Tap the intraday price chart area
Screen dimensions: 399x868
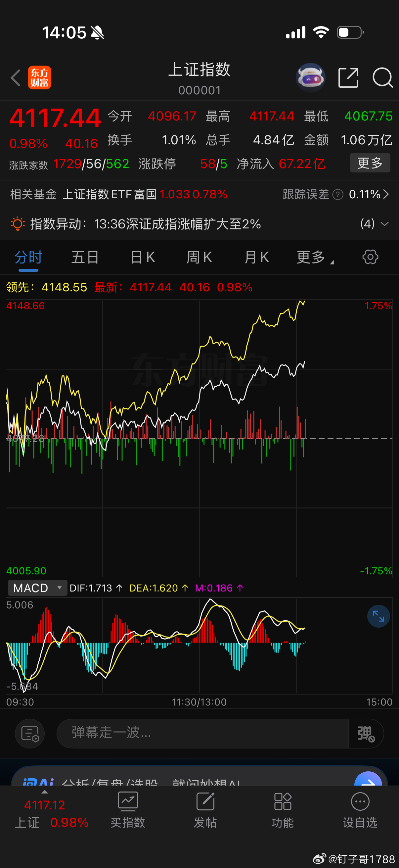(199, 439)
